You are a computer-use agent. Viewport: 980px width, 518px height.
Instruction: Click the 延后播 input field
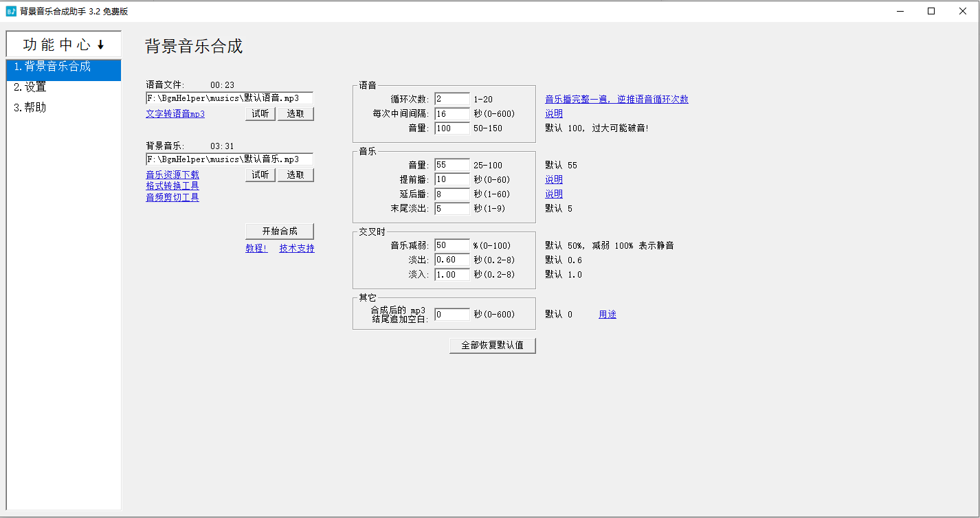[452, 194]
